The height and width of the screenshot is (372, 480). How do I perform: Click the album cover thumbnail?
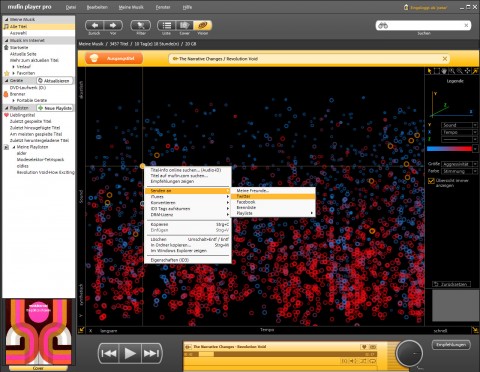38,332
